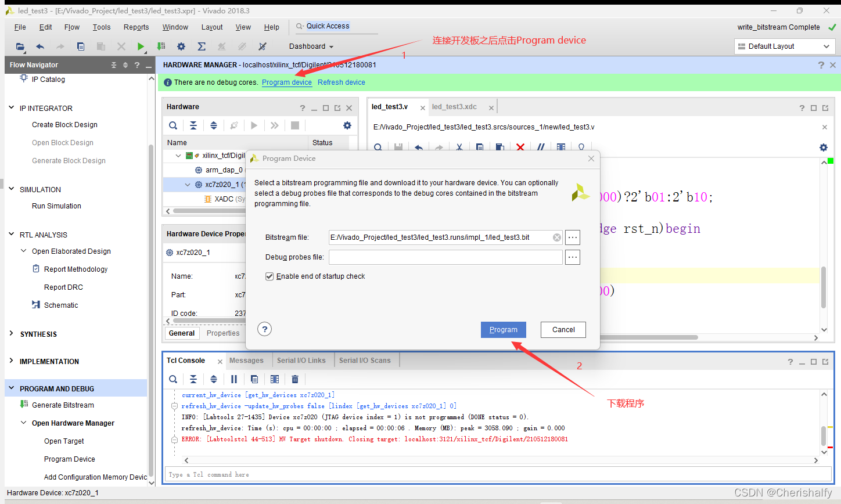Open Hardware panel settings gear
This screenshot has width=841, height=504.
click(x=347, y=125)
